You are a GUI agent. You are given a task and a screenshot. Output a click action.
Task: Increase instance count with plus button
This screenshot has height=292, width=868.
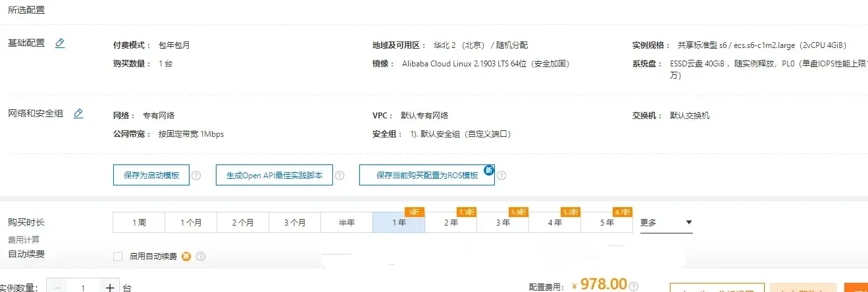click(110, 288)
